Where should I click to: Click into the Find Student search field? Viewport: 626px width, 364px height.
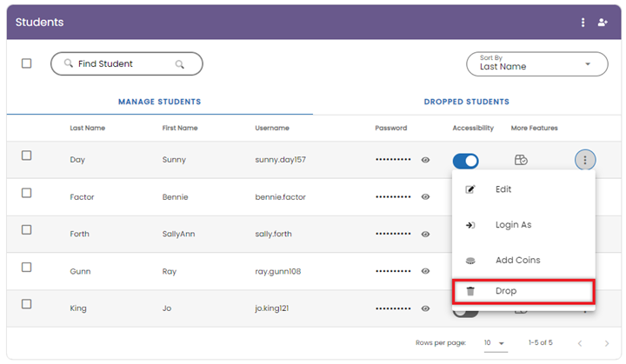tap(126, 64)
